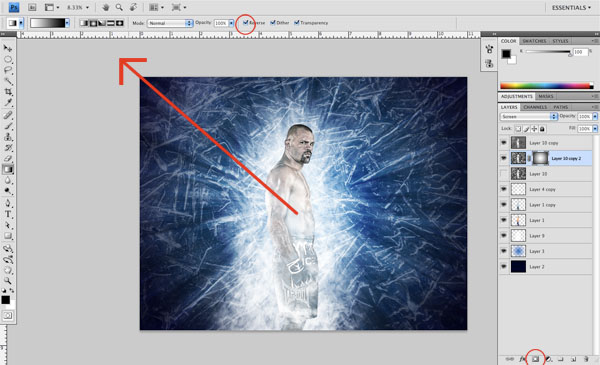Uncheck the Transparency option
This screenshot has width=600, height=365.
(x=297, y=23)
